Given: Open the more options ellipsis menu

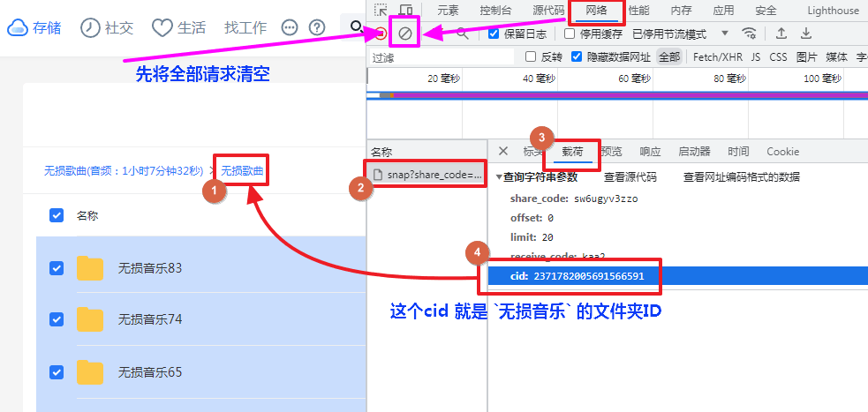Looking at the screenshot, I should (x=290, y=27).
